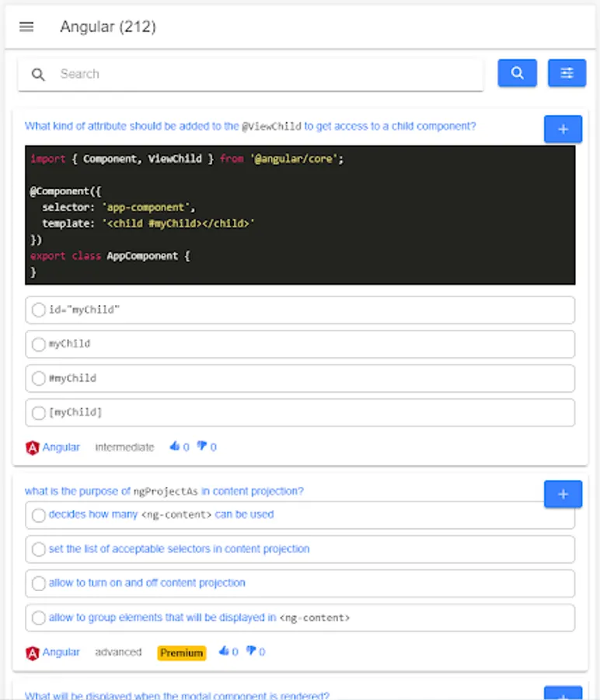600x700 pixels.
Task: Click the Angular tag under first question
Action: point(53,447)
